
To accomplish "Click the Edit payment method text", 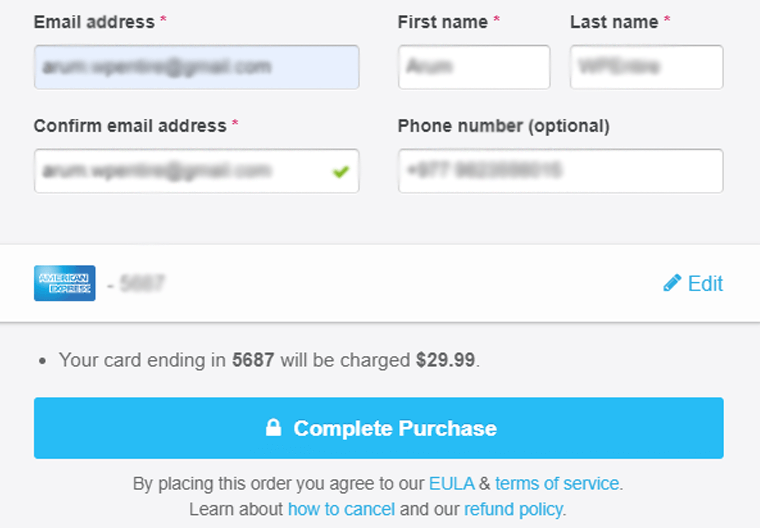I will [705, 283].
